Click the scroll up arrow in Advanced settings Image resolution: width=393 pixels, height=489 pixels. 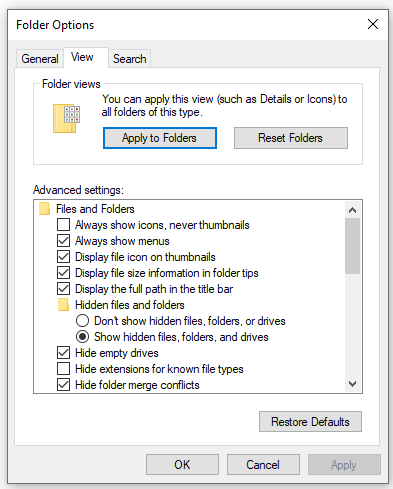click(x=352, y=210)
